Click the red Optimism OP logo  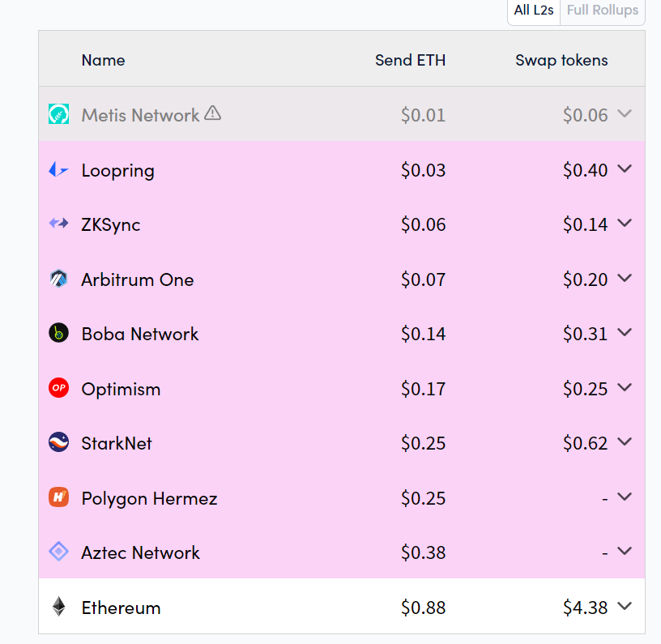click(x=58, y=388)
